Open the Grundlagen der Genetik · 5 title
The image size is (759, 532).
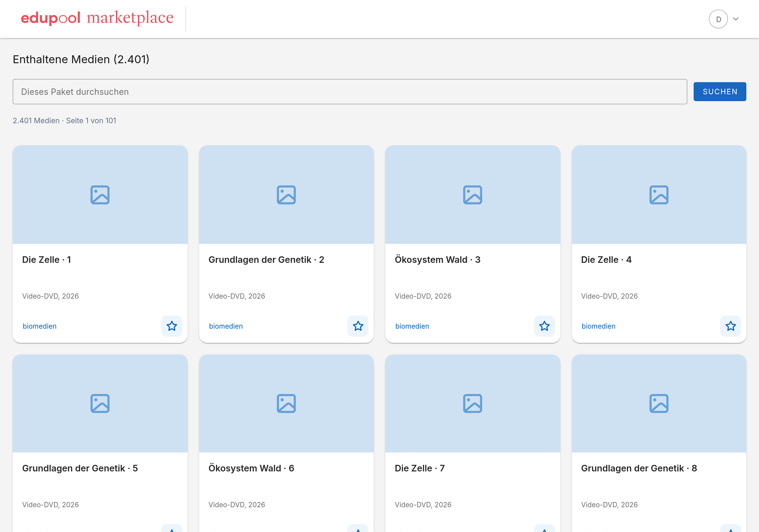click(80, 468)
